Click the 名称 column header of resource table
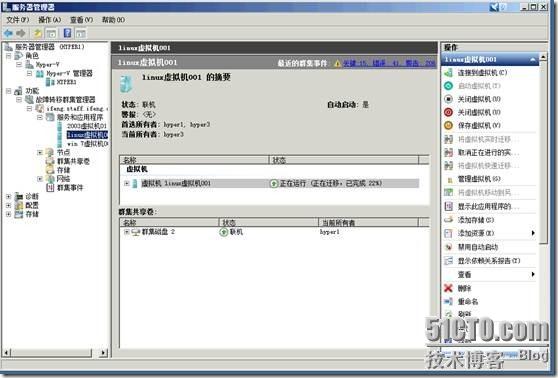Image resolution: width=558 pixels, height=378 pixels. (194, 160)
